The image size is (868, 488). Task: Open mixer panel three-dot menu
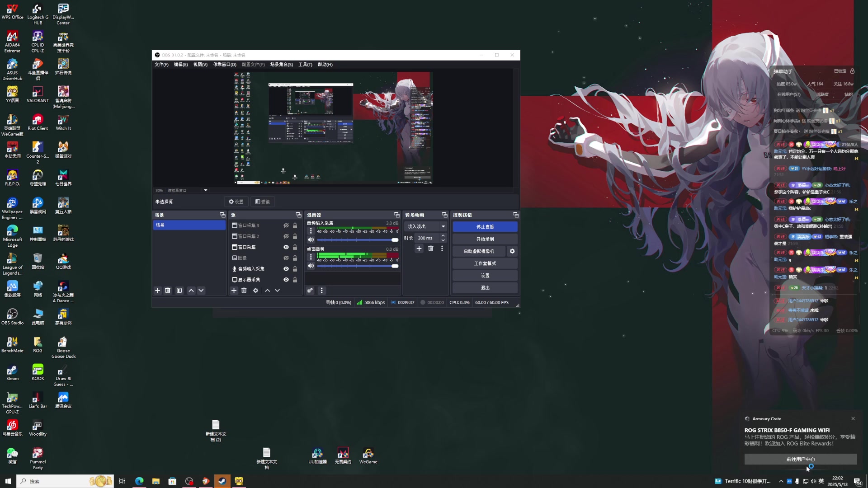coord(322,291)
